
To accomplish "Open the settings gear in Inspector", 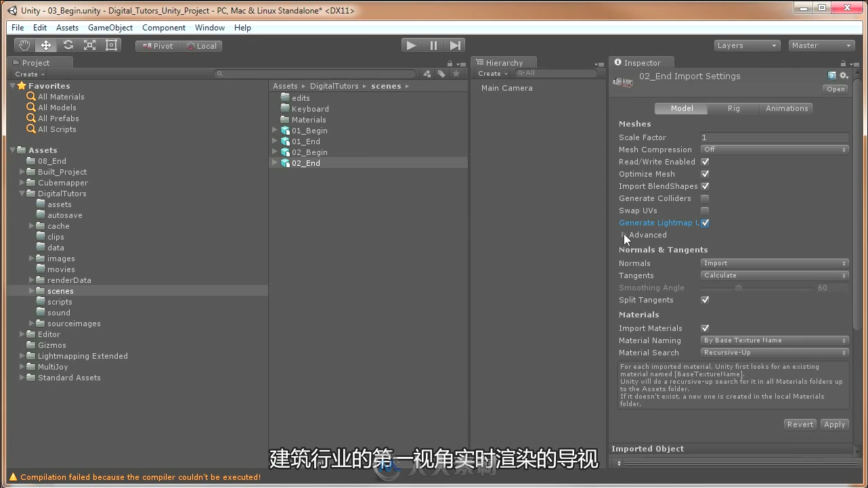I will [x=844, y=76].
